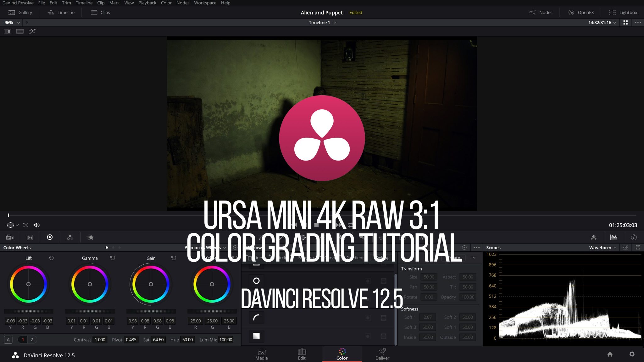
Task: Click the Sat value field
Action: click(158, 340)
